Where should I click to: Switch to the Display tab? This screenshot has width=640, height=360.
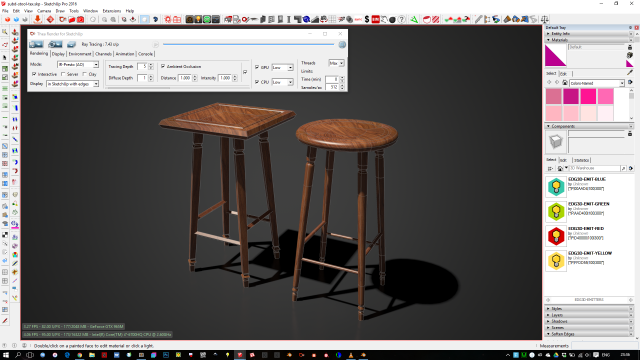pos(58,54)
